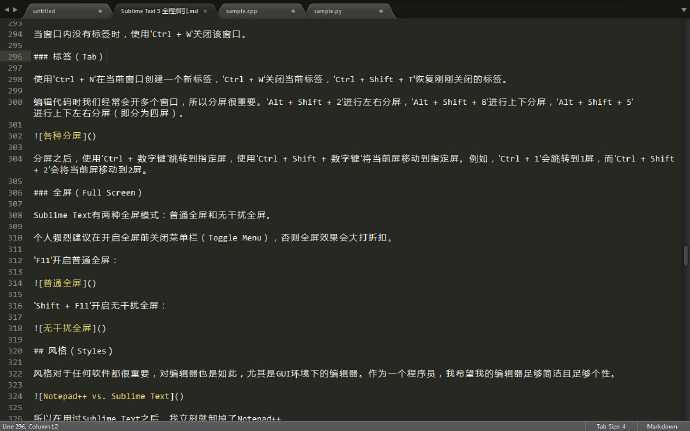The height and width of the screenshot is (431, 690).
Task: Click the heading '### 标签 (Tab)'
Action: tap(68, 56)
